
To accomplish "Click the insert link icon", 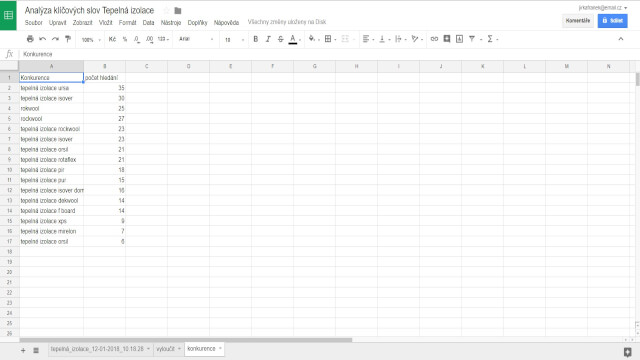I will tap(434, 39).
